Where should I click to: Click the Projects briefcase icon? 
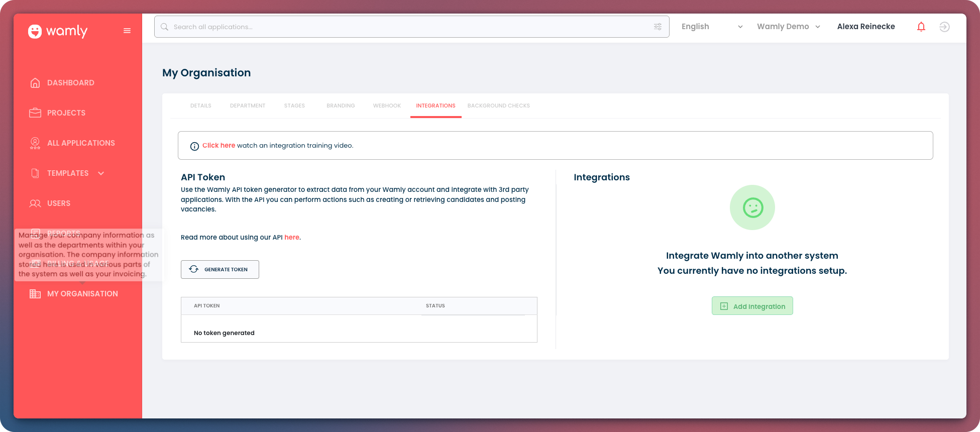35,113
